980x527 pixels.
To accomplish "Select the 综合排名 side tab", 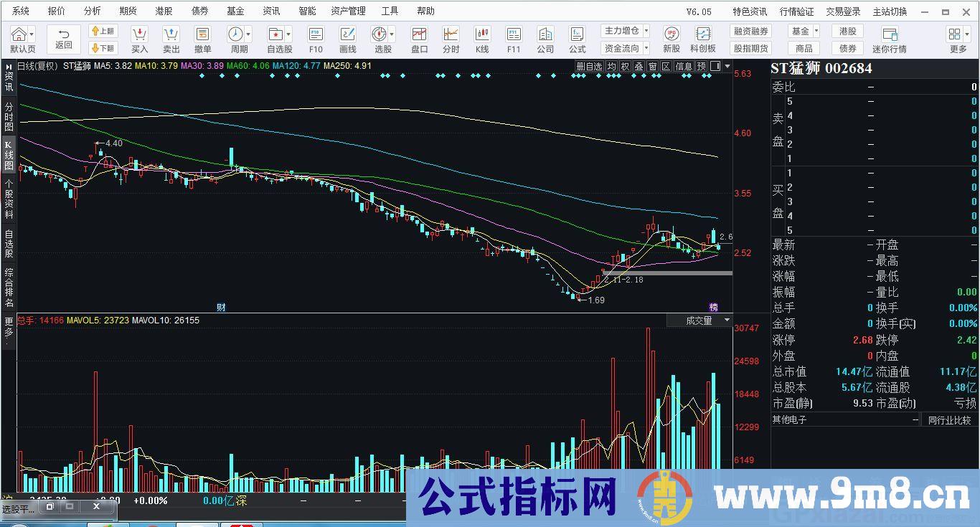I will [9, 288].
